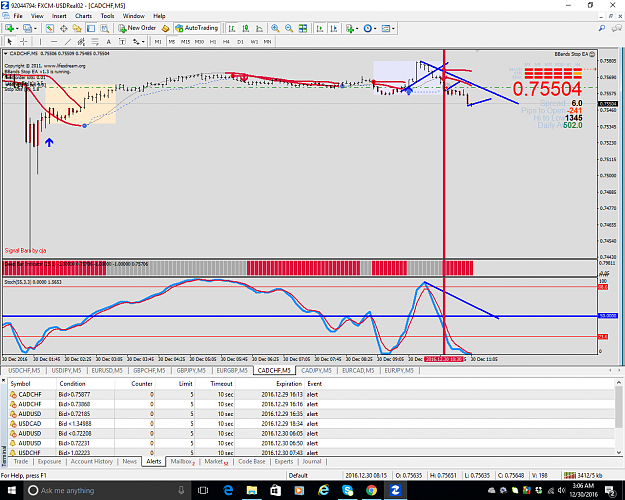Open the Experts terminal tab
Image resolution: width=625 pixels, height=500 pixels.
coord(284,461)
